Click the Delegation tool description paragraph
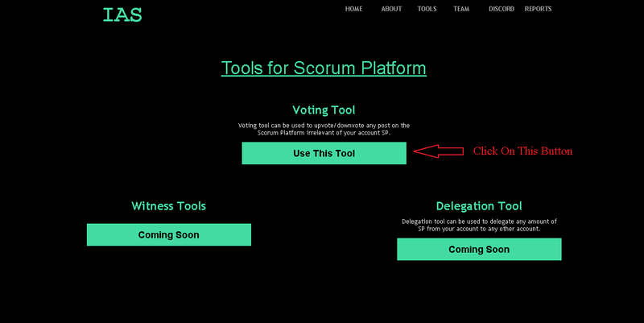Viewport: 644px width, 323px height. point(479,226)
